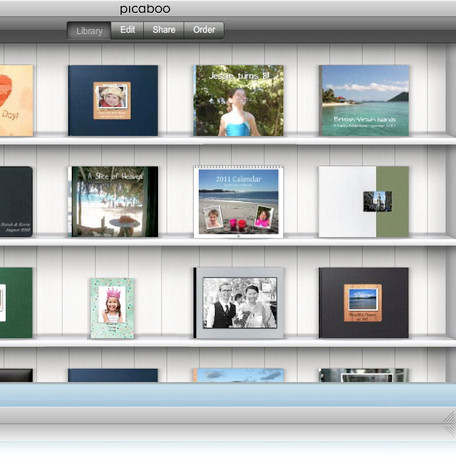Switch to the Library tab
Viewport: 456px width, 459px height.
tap(89, 31)
